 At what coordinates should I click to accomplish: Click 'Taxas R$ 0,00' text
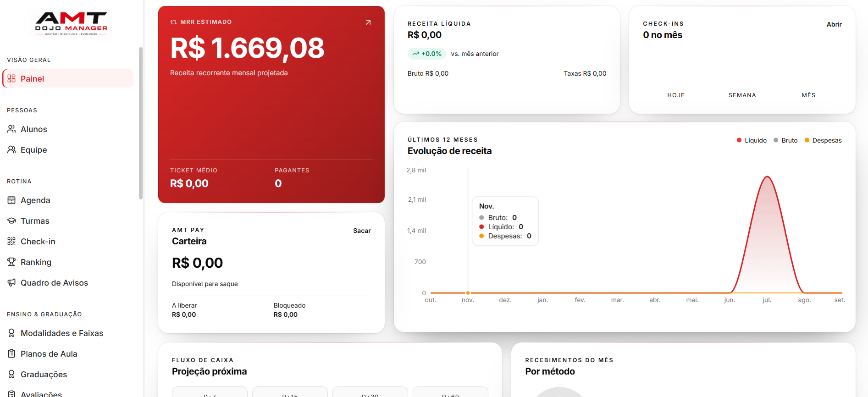[x=585, y=73]
